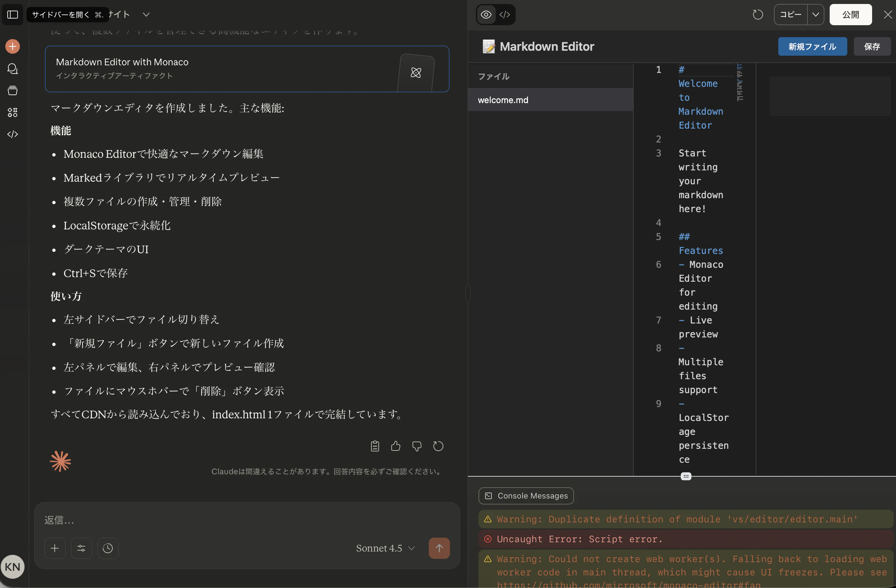Click the 公開 publish button
This screenshot has width=896, height=588.
(x=851, y=15)
